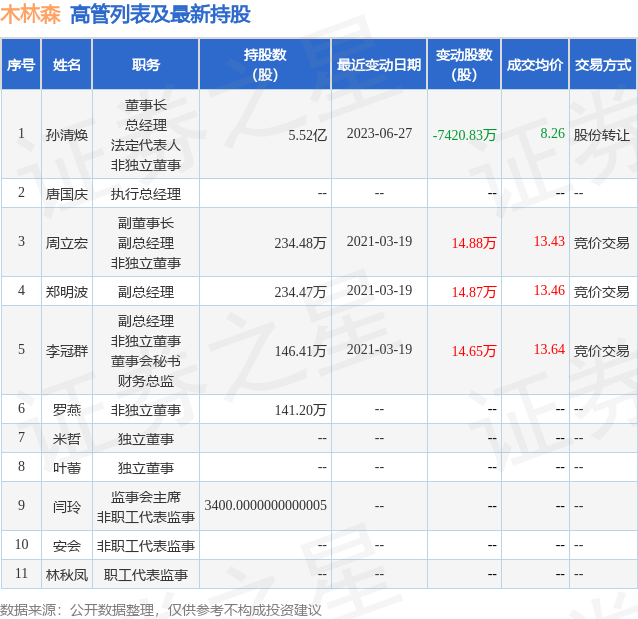Click 监事会主席 position text
The image size is (638, 619).
tap(146, 497)
